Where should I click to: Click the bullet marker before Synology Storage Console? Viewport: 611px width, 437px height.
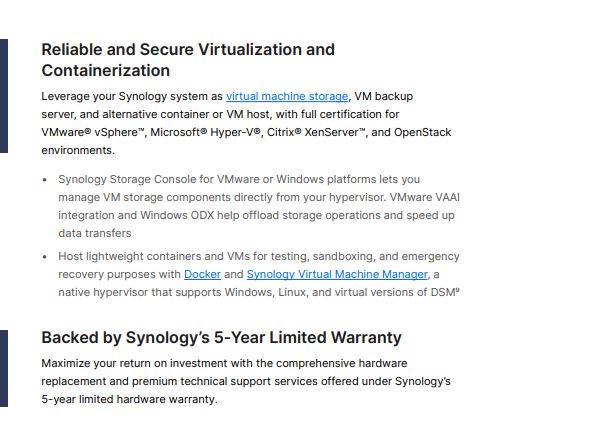45,180
